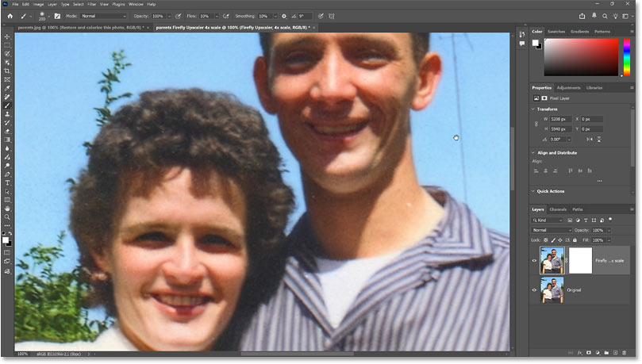Go to Photoshop Home screen

click(x=10, y=17)
